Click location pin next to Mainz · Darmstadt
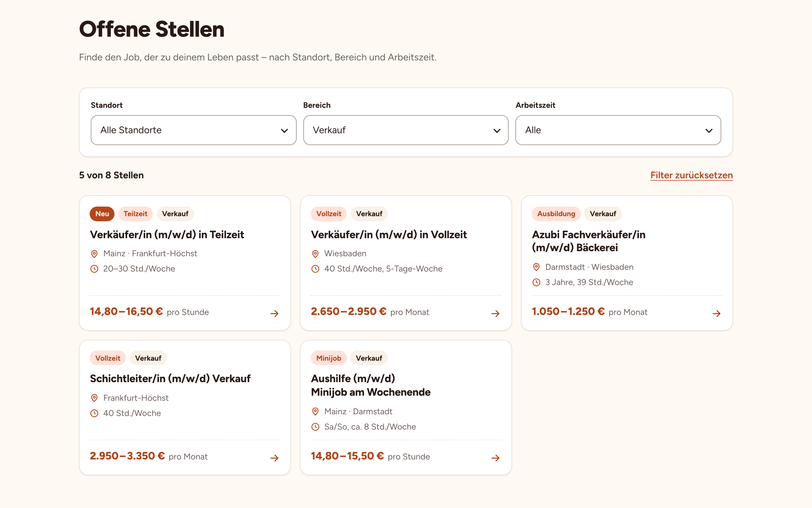The image size is (812, 508). 315,411
